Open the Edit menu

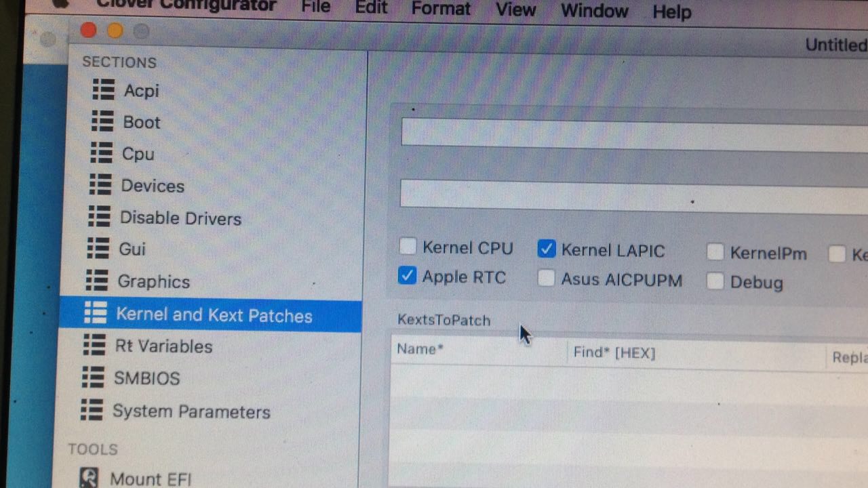pyautogui.click(x=372, y=8)
